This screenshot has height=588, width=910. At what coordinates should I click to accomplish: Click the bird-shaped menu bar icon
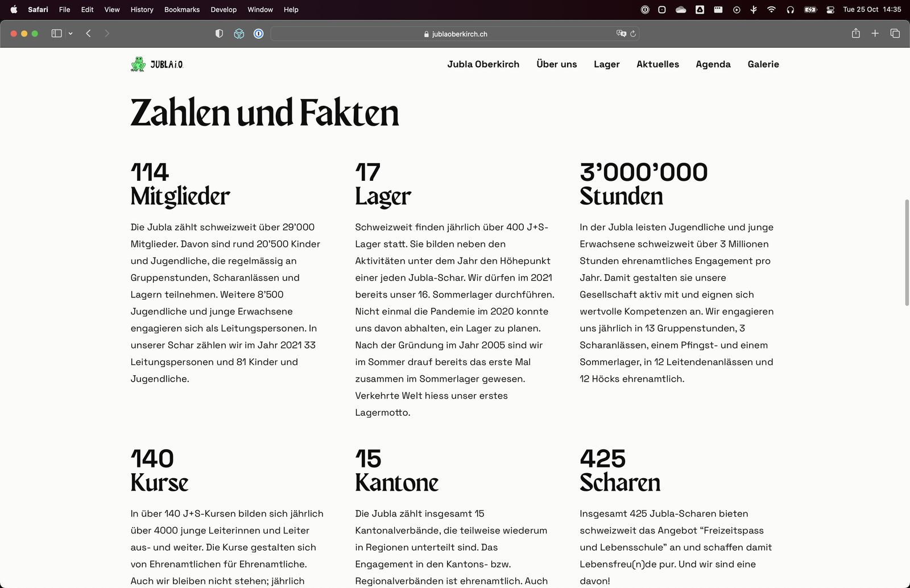pos(754,9)
